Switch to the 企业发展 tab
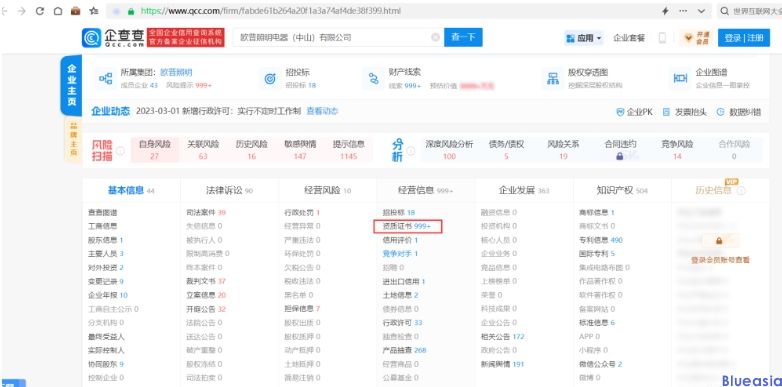This screenshot has height=387, width=782. pyautogui.click(x=524, y=190)
